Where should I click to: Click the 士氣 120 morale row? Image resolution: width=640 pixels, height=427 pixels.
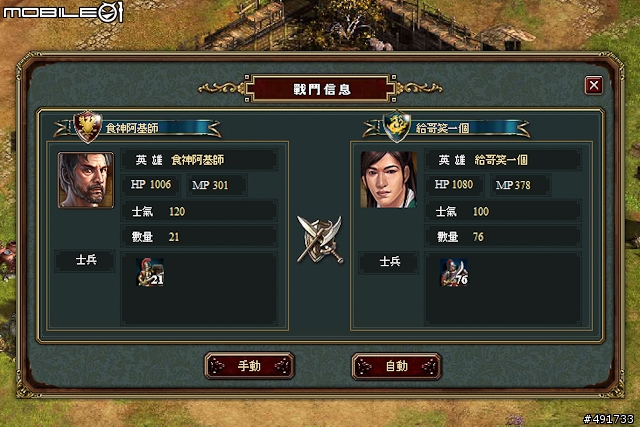(200, 211)
